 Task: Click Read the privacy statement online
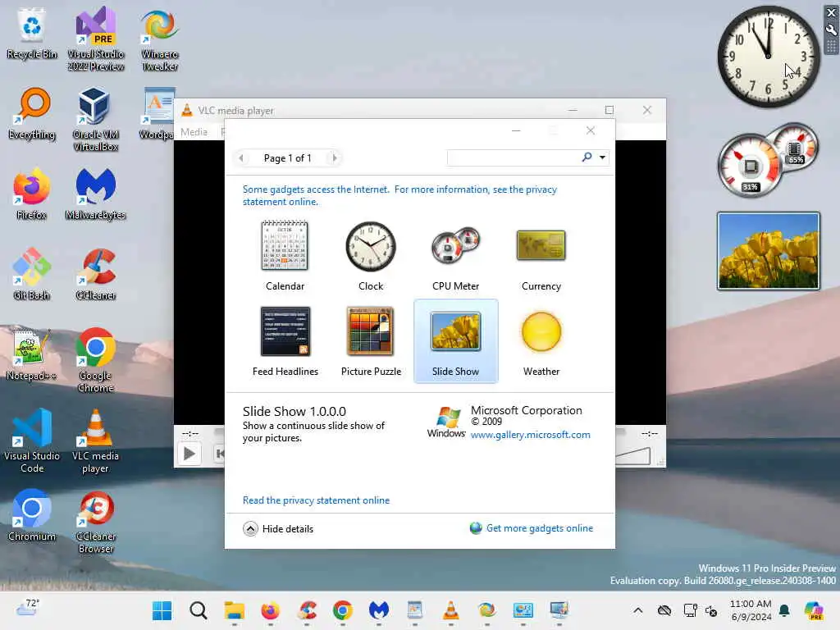pos(316,500)
